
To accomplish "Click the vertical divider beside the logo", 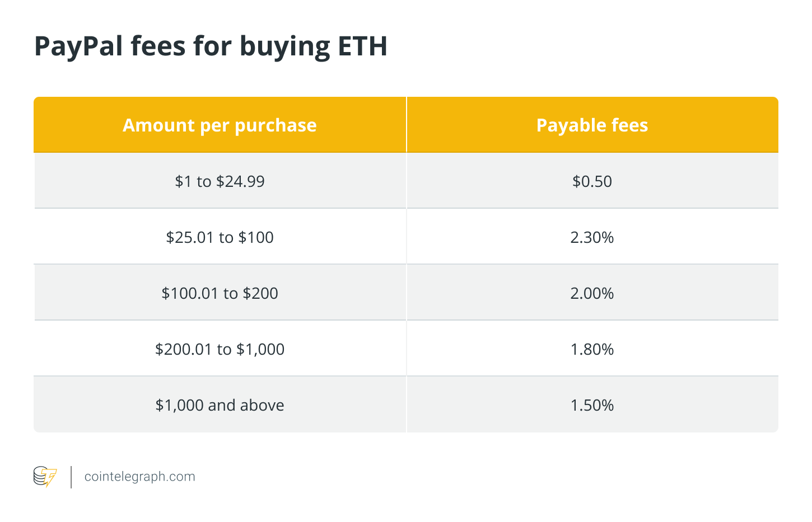I will pyautogui.click(x=71, y=477).
